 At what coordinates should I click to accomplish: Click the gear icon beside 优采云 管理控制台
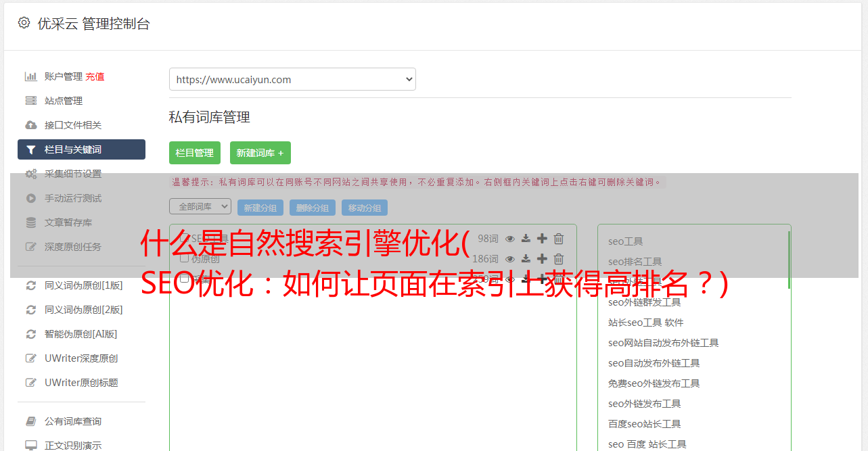point(24,23)
